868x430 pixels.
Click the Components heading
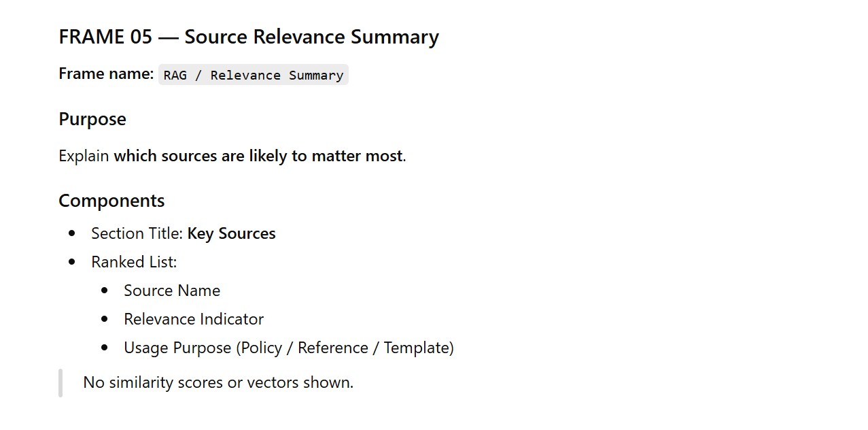(111, 201)
